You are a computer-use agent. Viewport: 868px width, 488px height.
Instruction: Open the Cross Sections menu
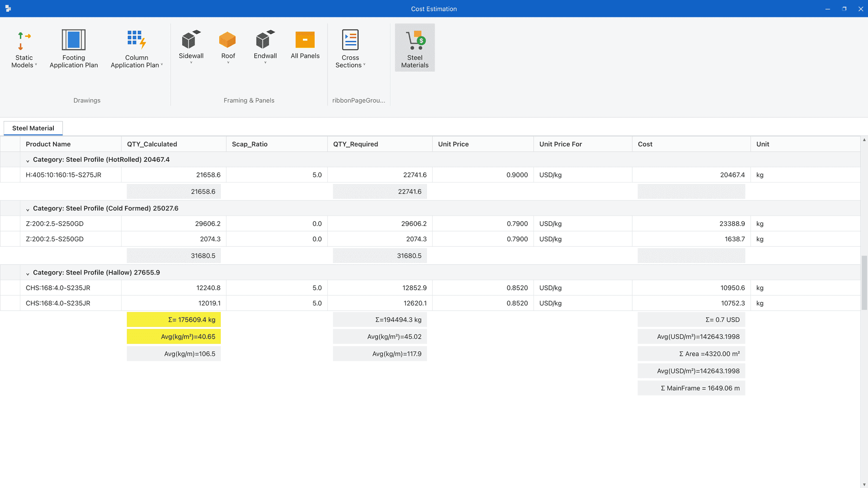tap(350, 49)
